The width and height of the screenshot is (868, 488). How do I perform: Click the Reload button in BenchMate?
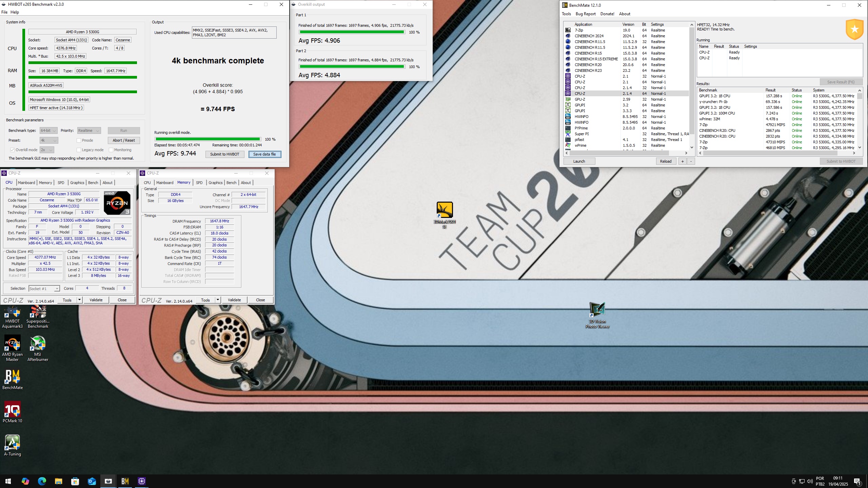(666, 161)
